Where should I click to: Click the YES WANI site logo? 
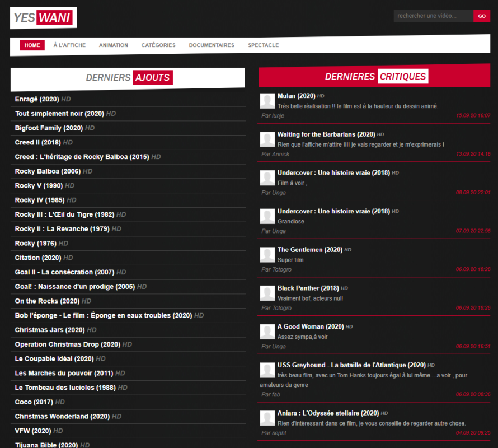(43, 18)
